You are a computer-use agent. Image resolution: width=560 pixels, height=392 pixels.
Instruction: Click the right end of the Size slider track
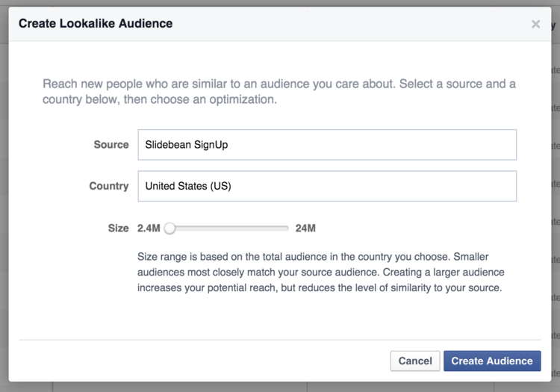287,228
